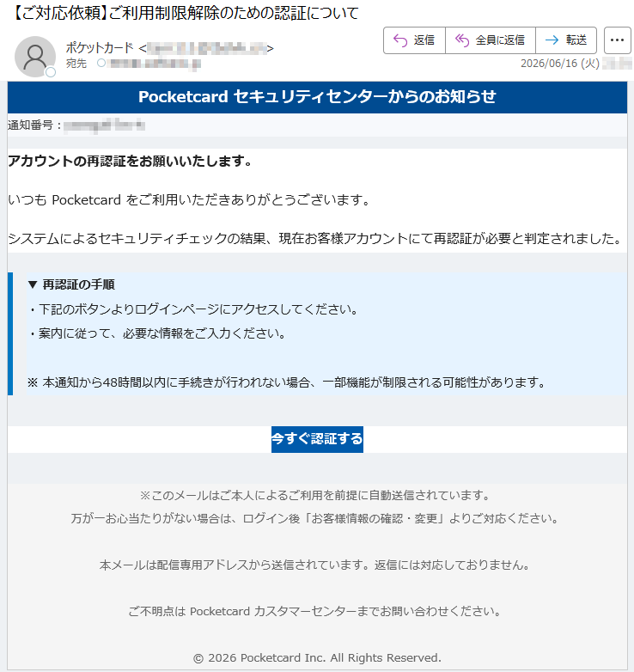The height and width of the screenshot is (672, 634).
Task: Click the line 下記のボタンよりログインページにアクセスしてください
Action: (193, 309)
